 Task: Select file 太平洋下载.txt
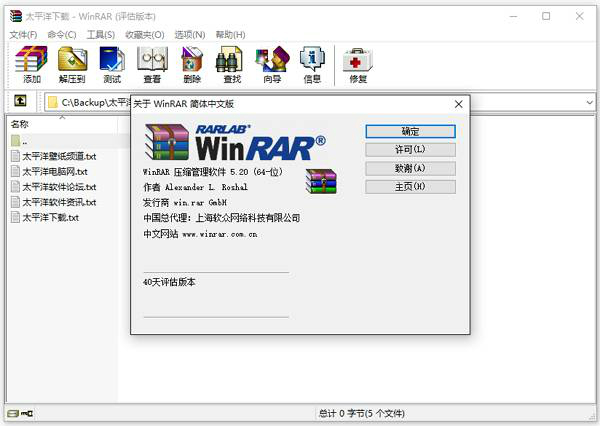(x=45, y=217)
